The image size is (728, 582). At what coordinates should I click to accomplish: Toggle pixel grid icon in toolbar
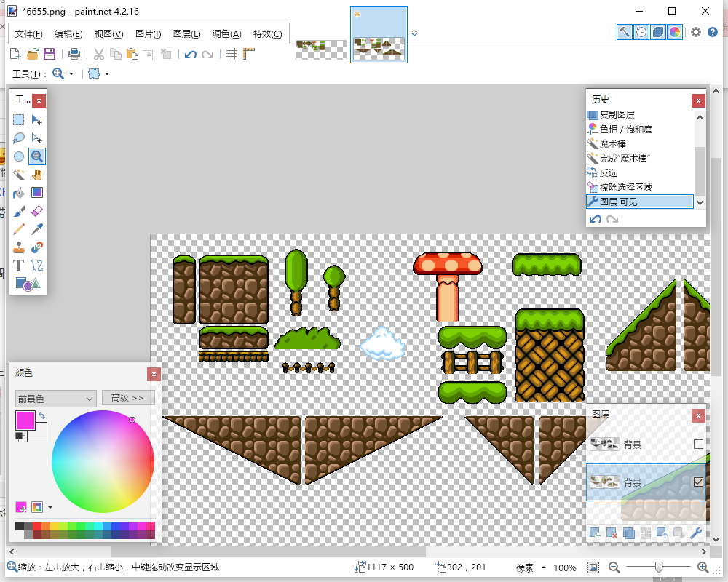[x=232, y=55]
